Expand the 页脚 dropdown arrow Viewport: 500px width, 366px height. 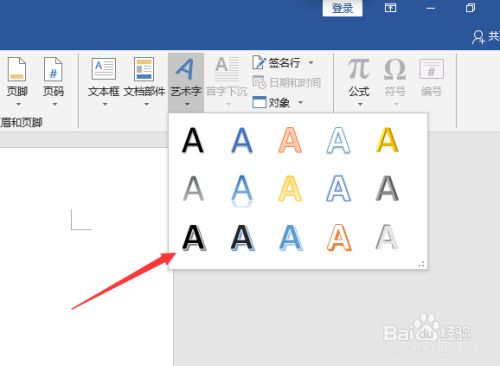(x=18, y=104)
